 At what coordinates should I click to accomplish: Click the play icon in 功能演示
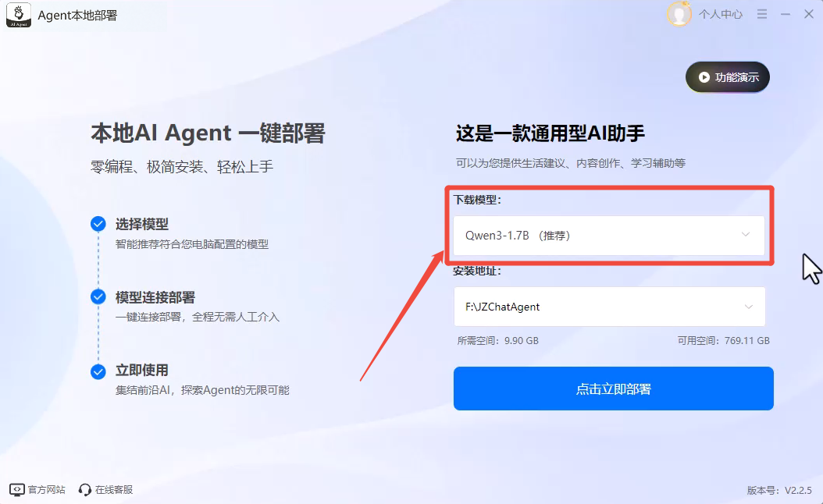click(704, 77)
